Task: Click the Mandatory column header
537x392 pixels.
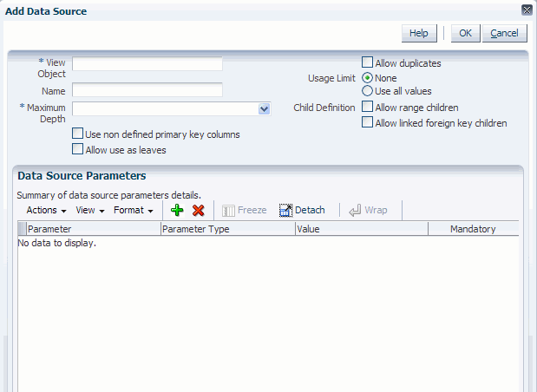Action: (473, 229)
